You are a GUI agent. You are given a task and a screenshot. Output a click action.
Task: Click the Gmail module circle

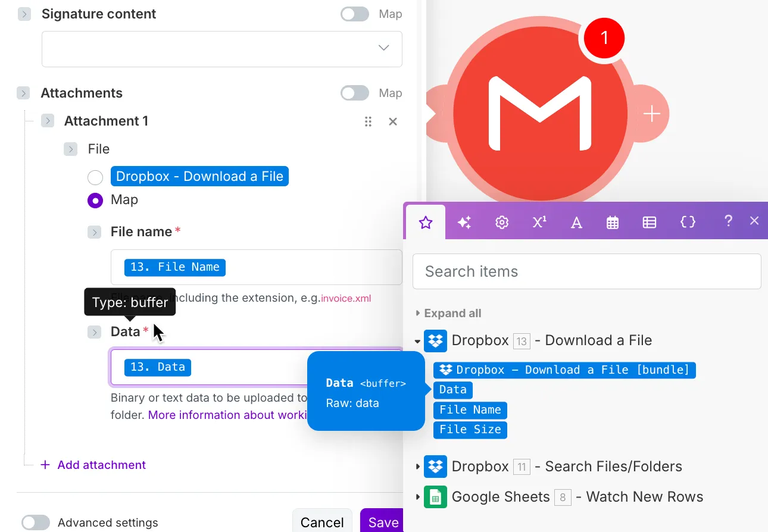[x=540, y=114]
